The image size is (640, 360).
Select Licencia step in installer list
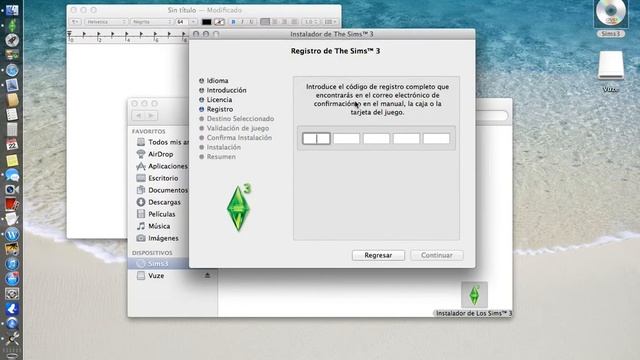(x=219, y=100)
